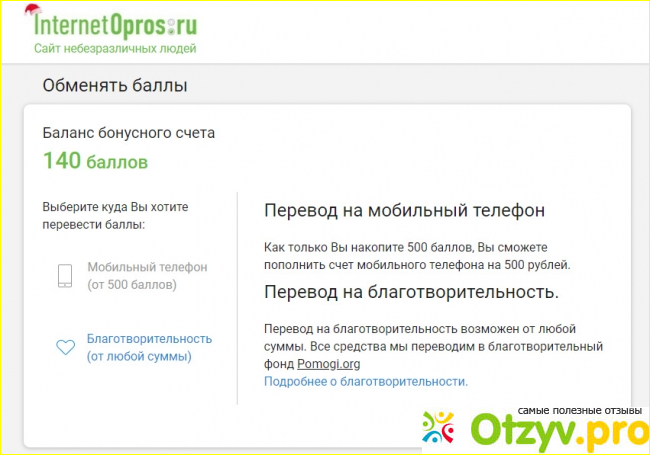Image resolution: width=650 pixels, height=455 pixels.
Task: Click the InternetOpros.ru site logo
Action: pos(115,23)
